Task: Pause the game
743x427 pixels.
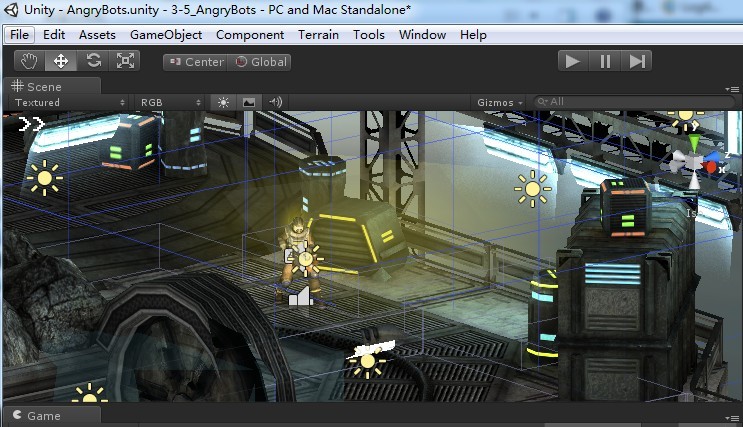Action: coord(605,61)
